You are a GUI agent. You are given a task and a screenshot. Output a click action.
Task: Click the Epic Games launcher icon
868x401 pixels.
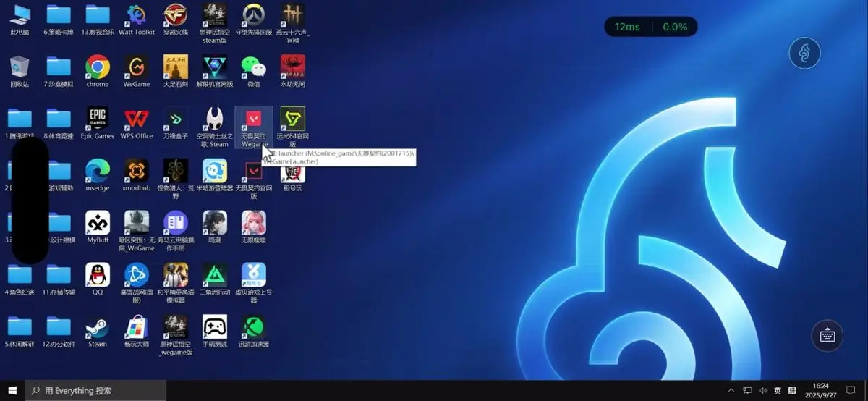pos(98,119)
